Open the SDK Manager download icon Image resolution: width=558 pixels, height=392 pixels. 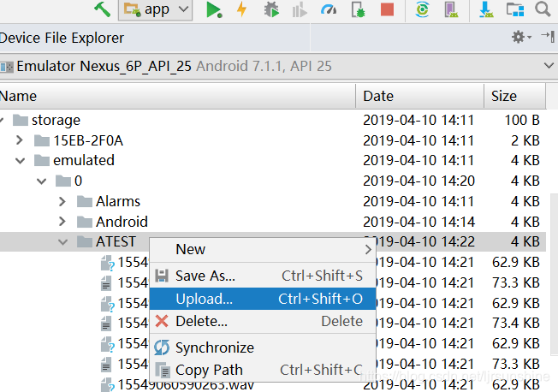486,9
